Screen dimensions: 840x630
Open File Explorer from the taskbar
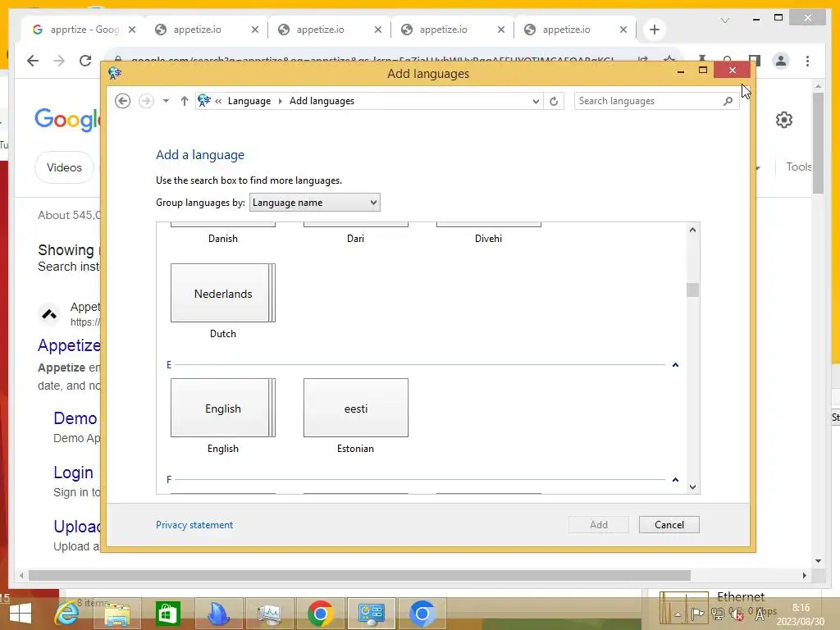pyautogui.click(x=117, y=614)
